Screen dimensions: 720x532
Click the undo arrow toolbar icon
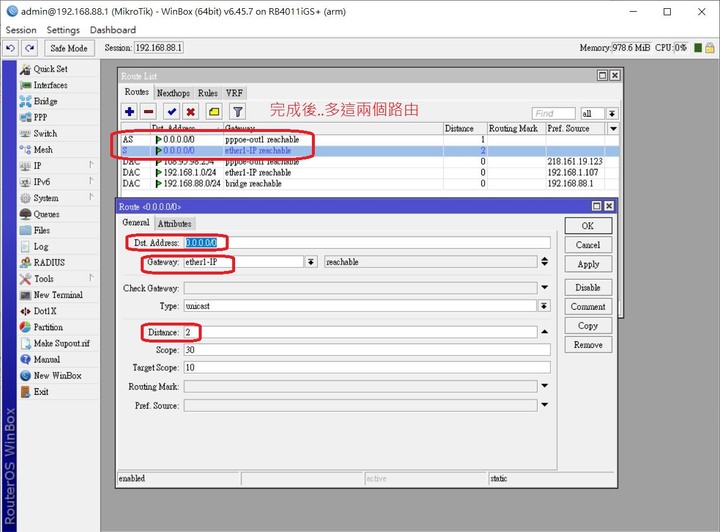point(11,48)
